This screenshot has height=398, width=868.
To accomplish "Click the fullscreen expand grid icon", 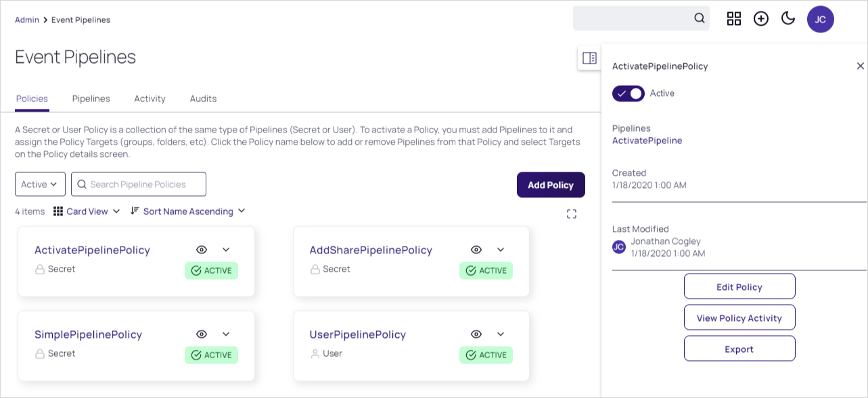I will point(572,214).
